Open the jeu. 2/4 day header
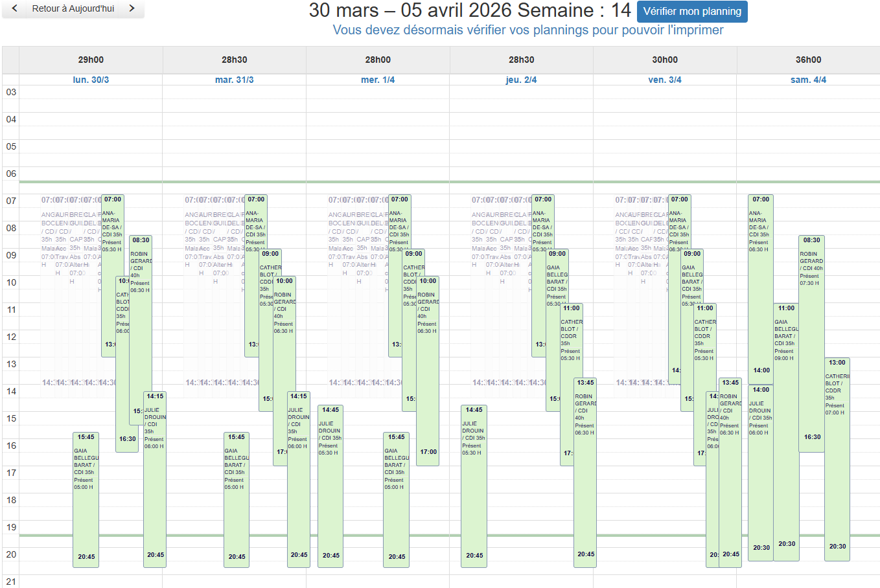This screenshot has height=588, width=880. (521, 80)
